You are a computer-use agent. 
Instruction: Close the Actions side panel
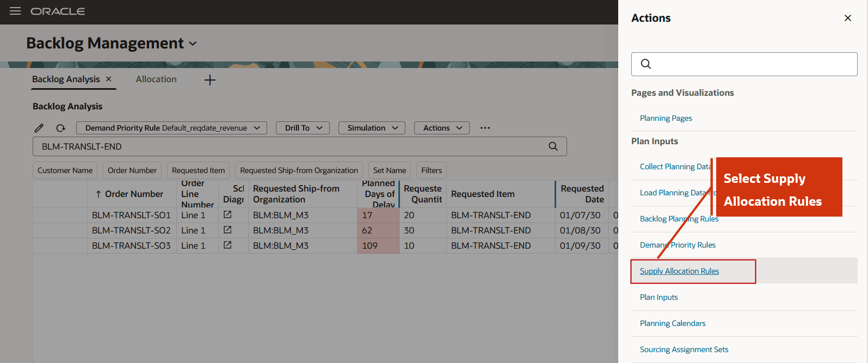847,18
